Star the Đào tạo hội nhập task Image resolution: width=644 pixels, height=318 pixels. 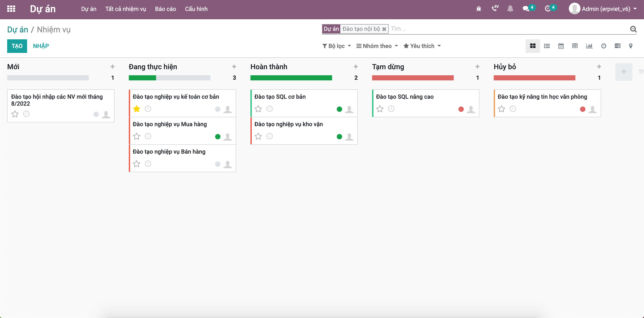15,114
